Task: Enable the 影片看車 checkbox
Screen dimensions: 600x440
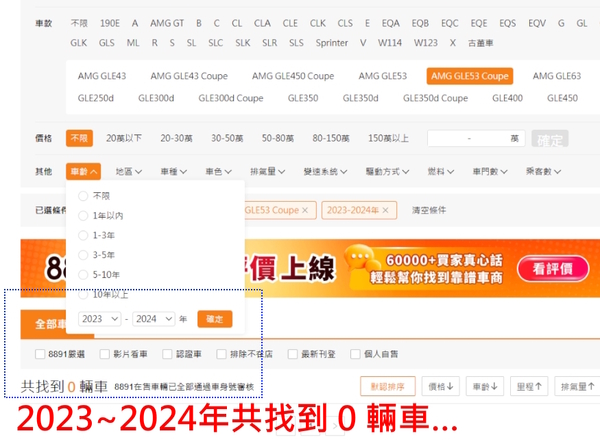Action: [x=105, y=354]
